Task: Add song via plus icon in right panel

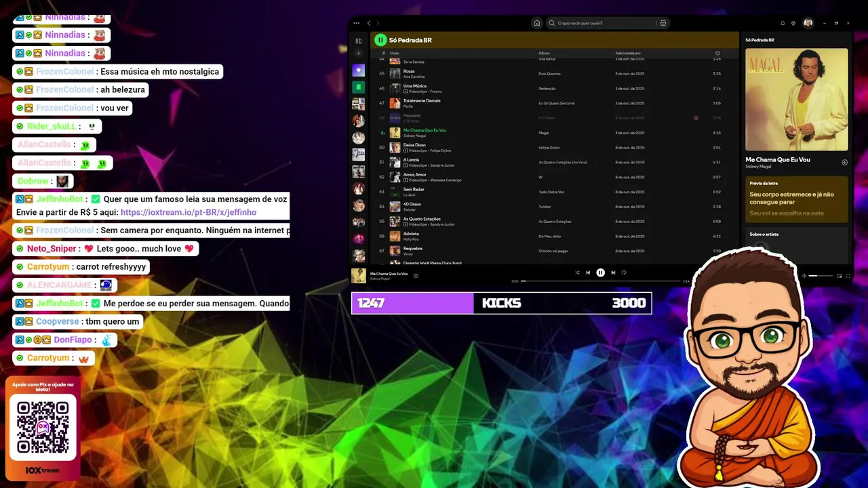Action: coord(844,163)
